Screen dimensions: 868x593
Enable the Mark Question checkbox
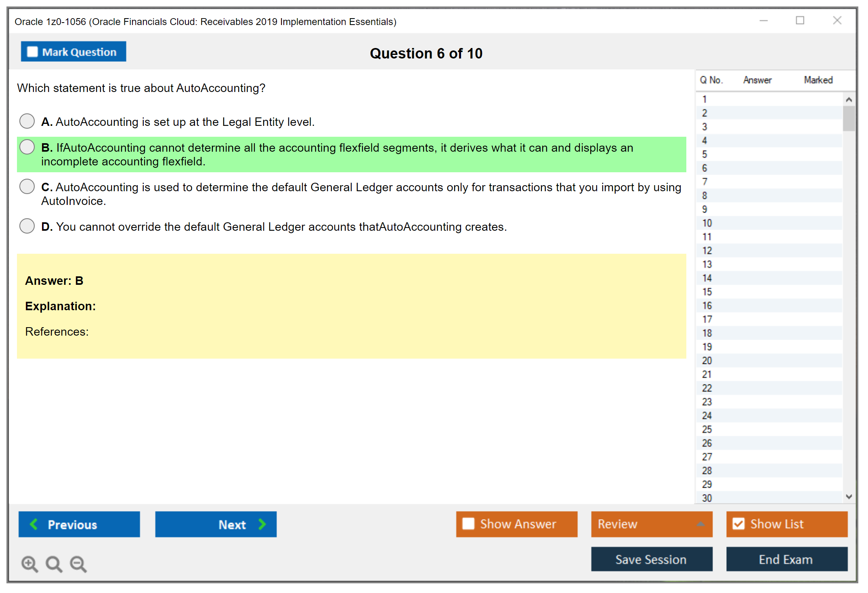pyautogui.click(x=32, y=51)
